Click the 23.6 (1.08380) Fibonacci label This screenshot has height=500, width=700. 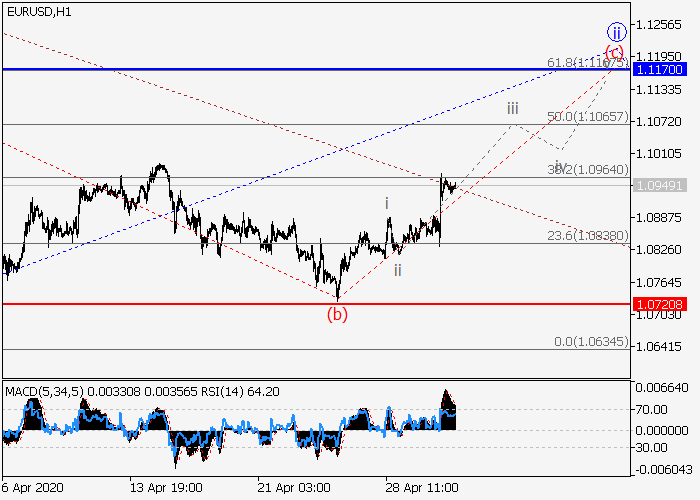(x=587, y=236)
